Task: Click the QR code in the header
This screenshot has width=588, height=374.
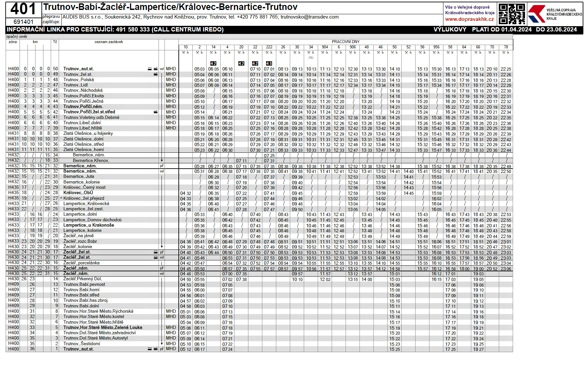Action: pyautogui.click(x=512, y=14)
